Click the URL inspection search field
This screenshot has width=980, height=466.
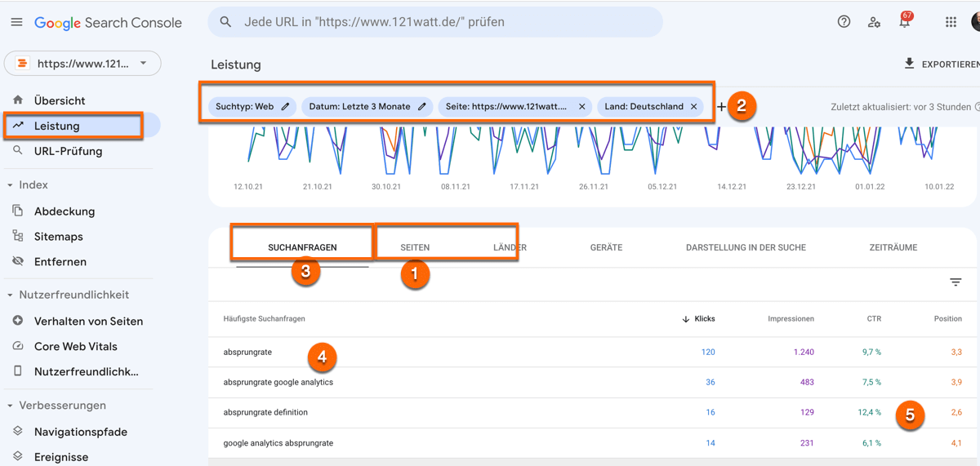click(x=441, y=22)
